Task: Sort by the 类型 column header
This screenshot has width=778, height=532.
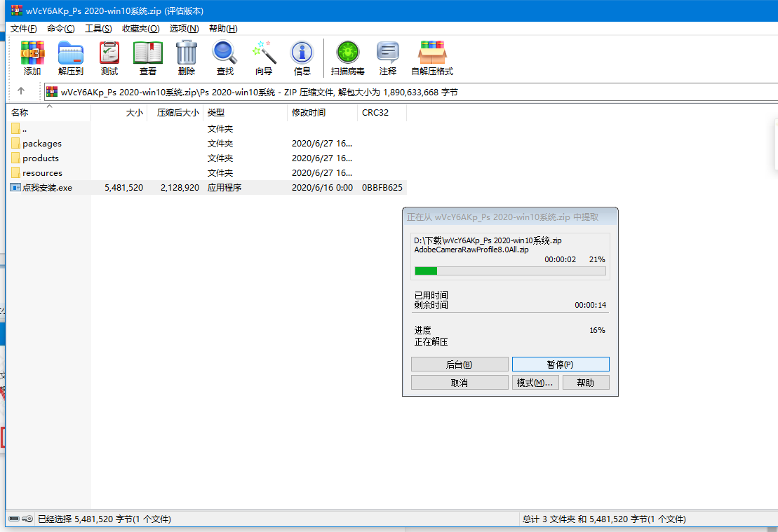Action: click(245, 113)
